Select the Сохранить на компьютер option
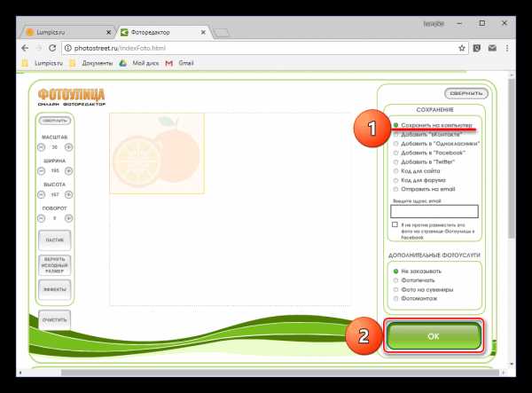This screenshot has height=393, width=532. click(x=395, y=126)
